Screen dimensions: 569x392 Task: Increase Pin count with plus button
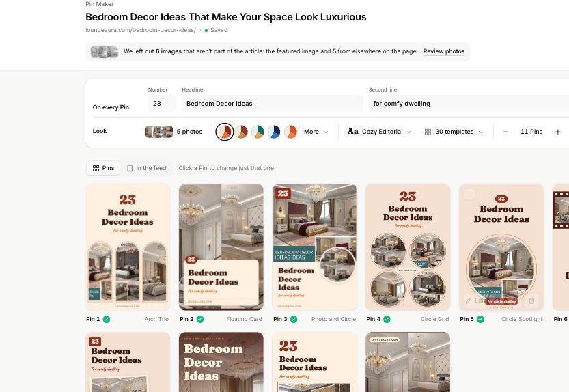(558, 132)
